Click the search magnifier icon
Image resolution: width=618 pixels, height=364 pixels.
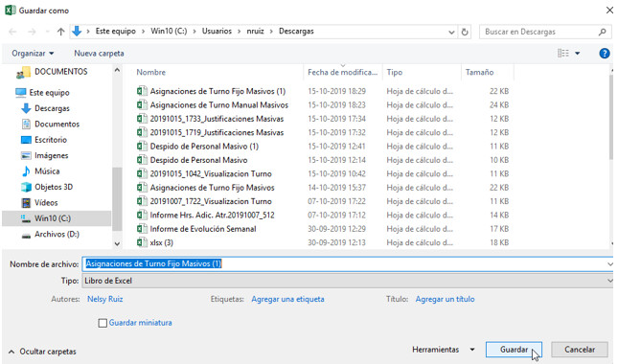pos(603,32)
